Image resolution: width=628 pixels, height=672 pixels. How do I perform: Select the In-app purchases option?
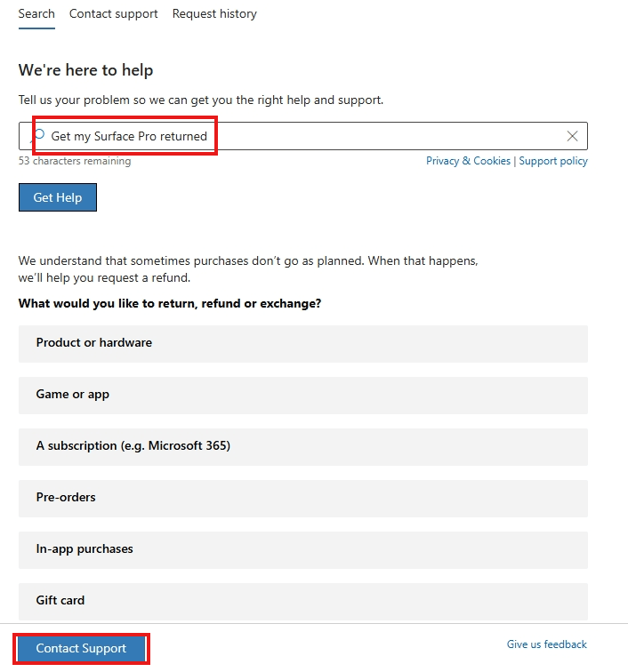pos(302,550)
